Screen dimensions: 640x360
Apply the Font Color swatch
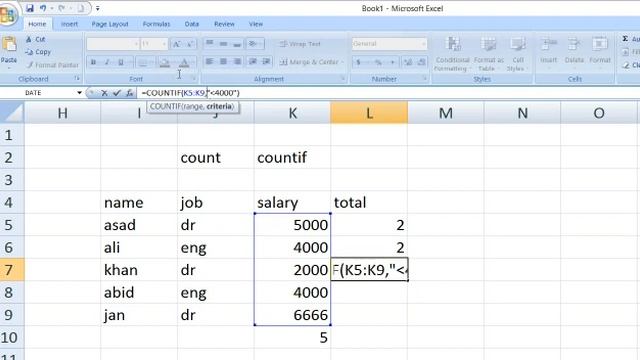184,62
